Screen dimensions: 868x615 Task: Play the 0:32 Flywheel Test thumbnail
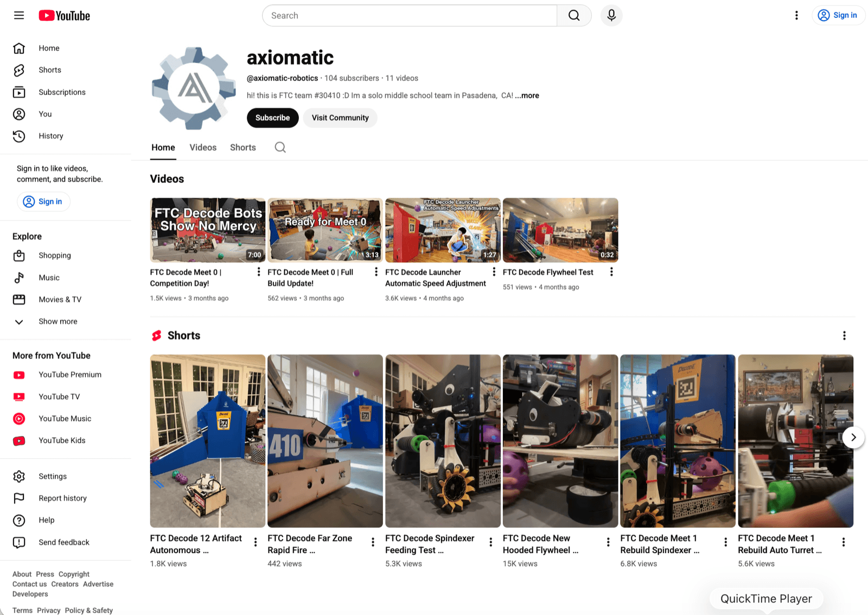(560, 230)
